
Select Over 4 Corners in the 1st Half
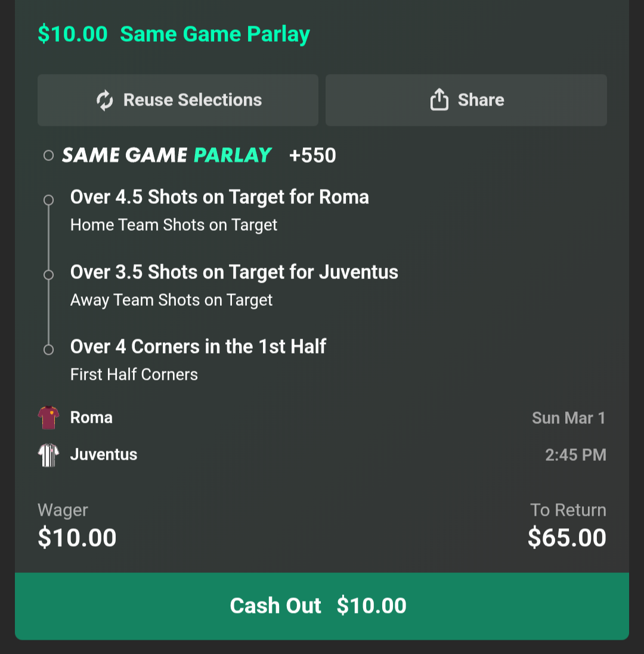[x=198, y=347]
